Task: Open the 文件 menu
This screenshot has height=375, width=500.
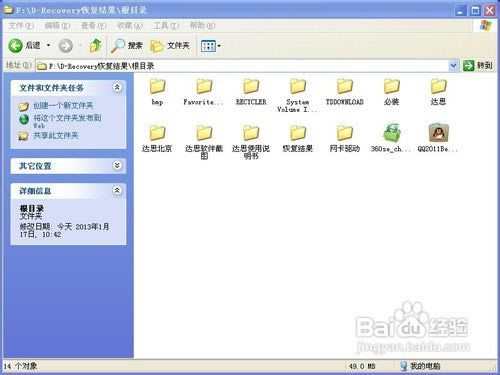Action: [21, 25]
